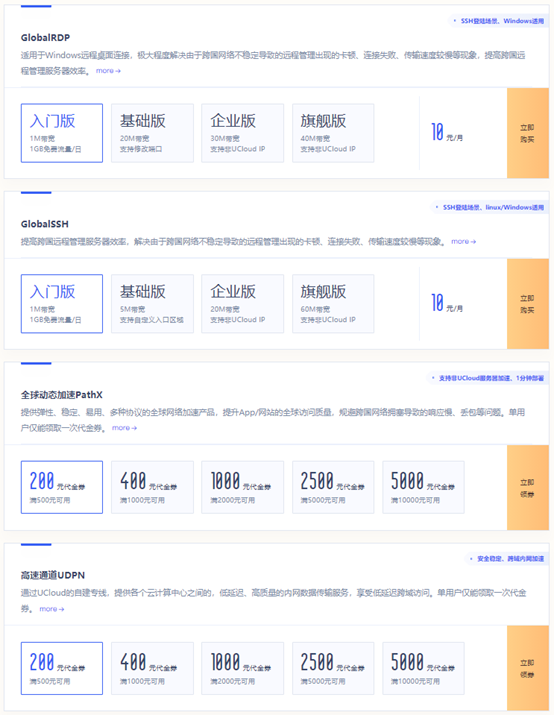Select UDPN 400元代金券 coupon card
This screenshot has height=715, width=554.
click(x=152, y=668)
